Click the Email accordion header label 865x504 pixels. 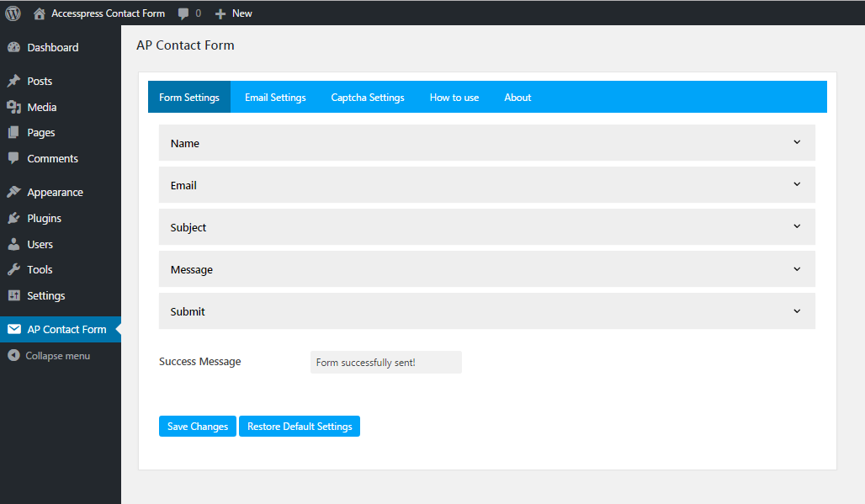coord(183,185)
